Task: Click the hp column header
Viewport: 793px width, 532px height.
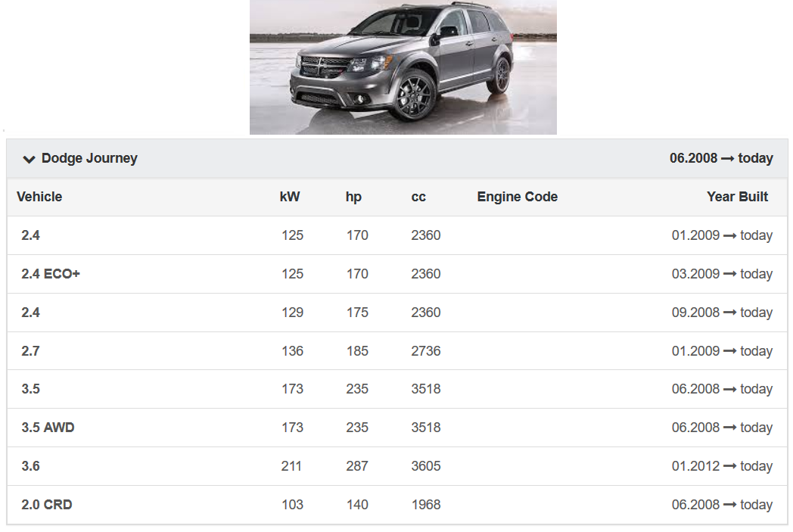Action: pos(353,197)
